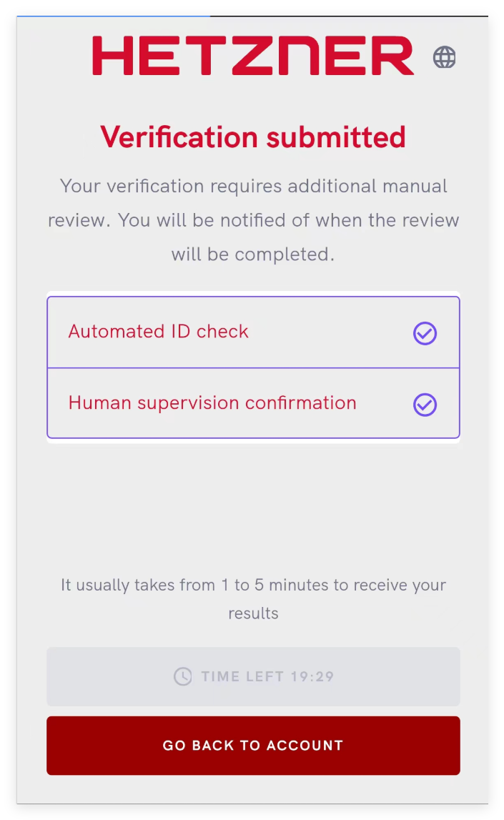Image resolution: width=504 pixels, height=820 pixels.
Task: Open the language selector globe icon
Action: tap(445, 57)
